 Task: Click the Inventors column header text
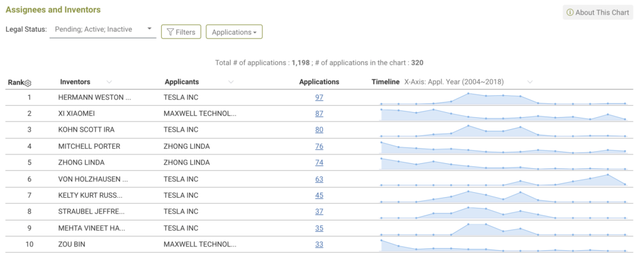tap(75, 82)
